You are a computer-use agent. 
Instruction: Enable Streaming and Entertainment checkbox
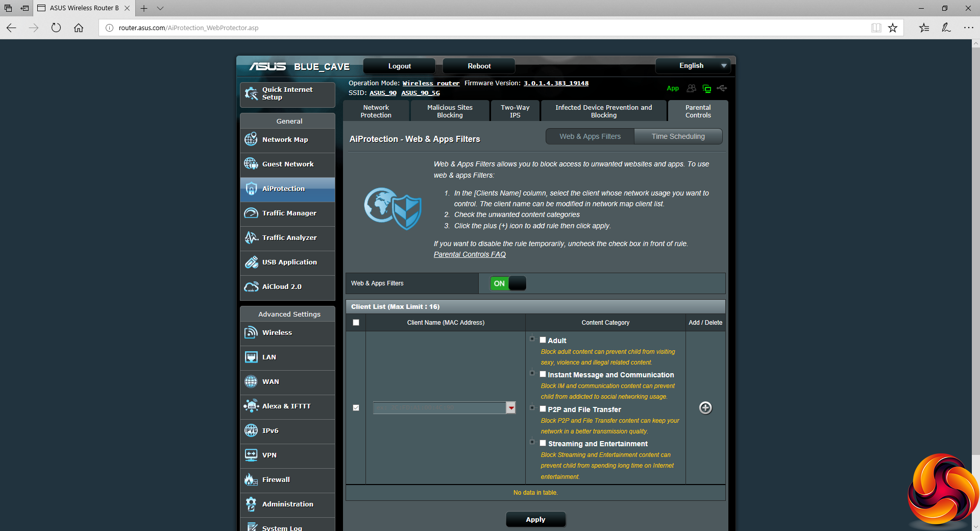coord(543,443)
